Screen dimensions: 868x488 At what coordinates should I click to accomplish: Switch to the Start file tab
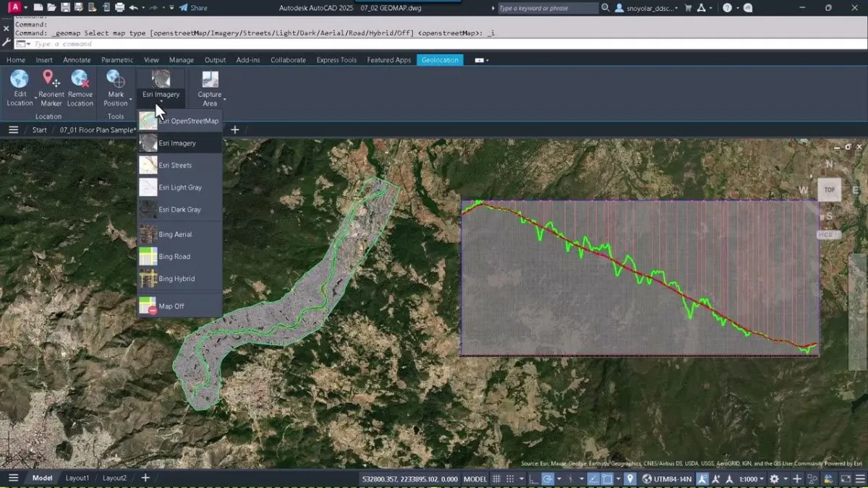(39, 130)
